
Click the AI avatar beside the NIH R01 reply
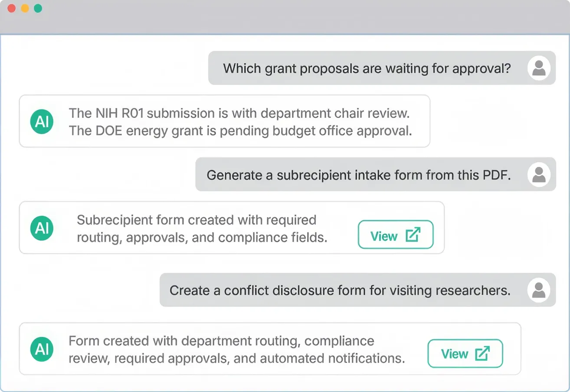tap(42, 121)
